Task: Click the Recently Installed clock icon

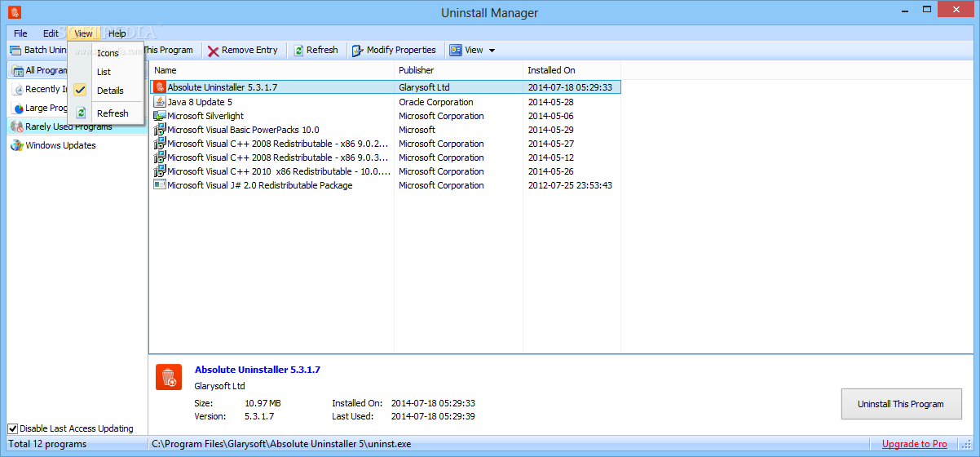Action: pyautogui.click(x=18, y=89)
